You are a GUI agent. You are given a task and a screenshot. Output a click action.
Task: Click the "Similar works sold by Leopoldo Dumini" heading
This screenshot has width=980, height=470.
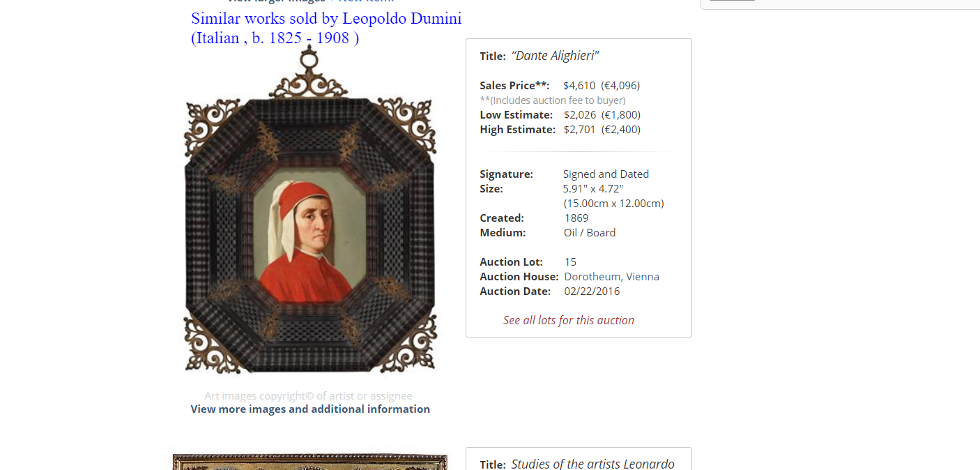(326, 19)
